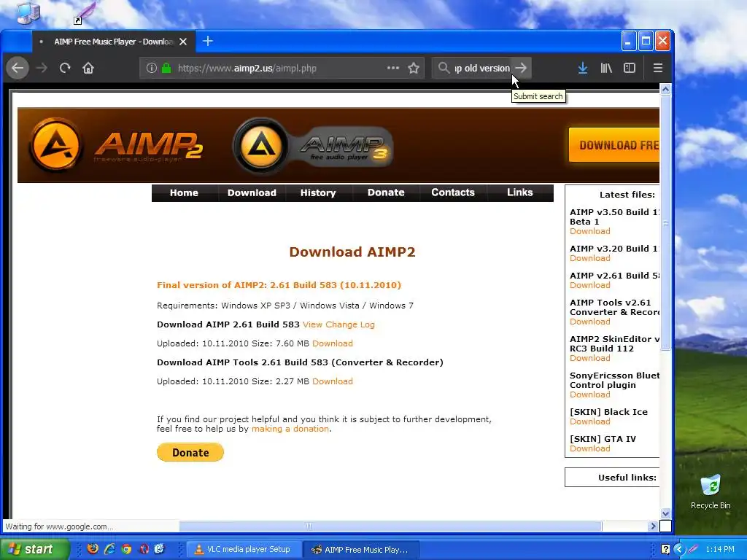
Task: Download AIMP v2.61 Build from sidebar
Action: coord(589,285)
